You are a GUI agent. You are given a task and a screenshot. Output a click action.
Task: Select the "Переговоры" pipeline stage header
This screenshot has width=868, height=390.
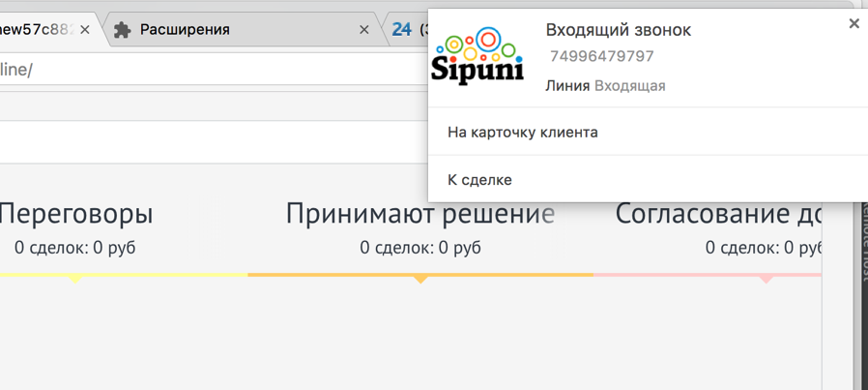point(75,214)
